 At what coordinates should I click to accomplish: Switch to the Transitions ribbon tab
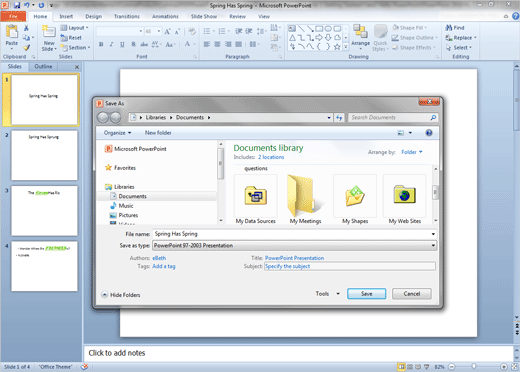point(127,16)
